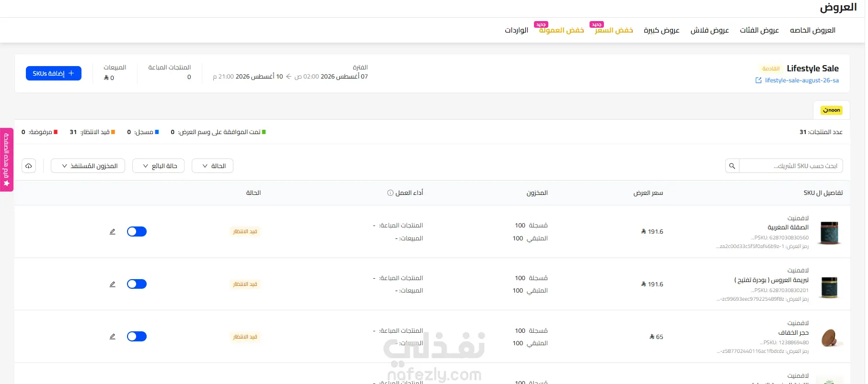Screen dimensions: 868x384
Task: Click the سعر العرض column header
Action: pyautogui.click(x=648, y=193)
